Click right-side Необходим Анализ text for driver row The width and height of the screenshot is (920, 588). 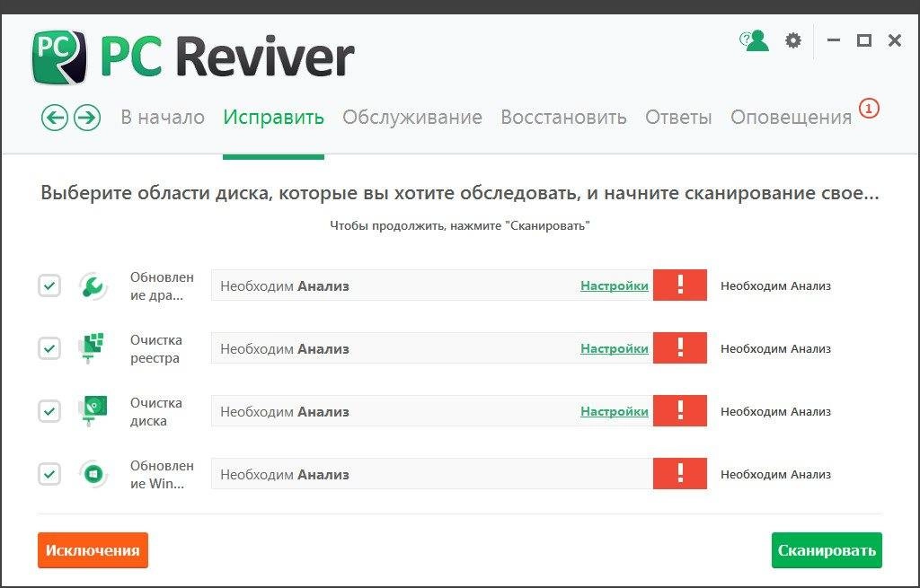775,286
